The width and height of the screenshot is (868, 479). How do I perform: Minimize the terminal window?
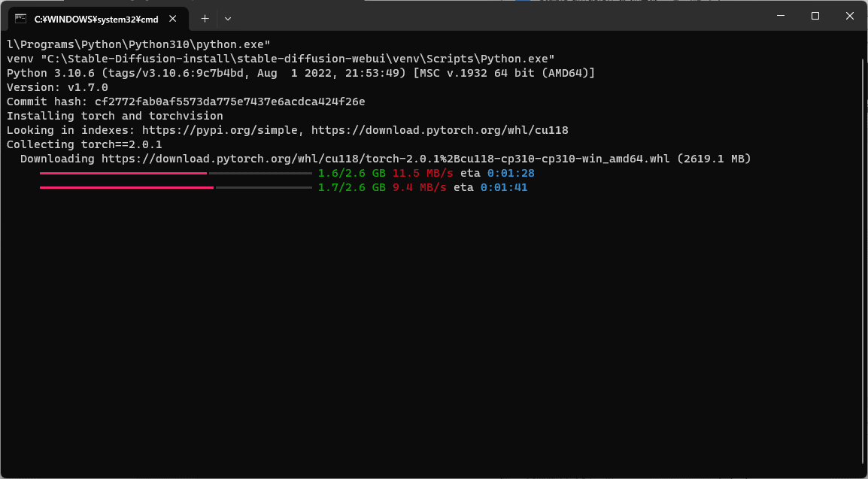coord(781,16)
